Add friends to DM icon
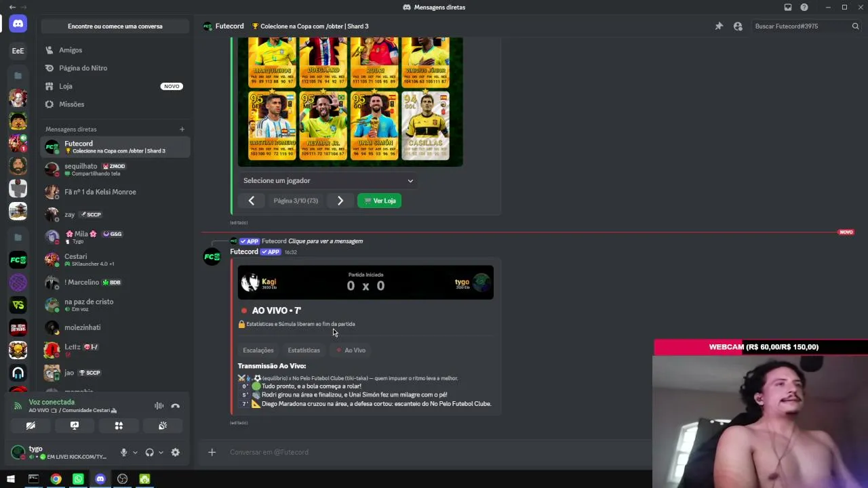The image size is (868, 488). 738,26
